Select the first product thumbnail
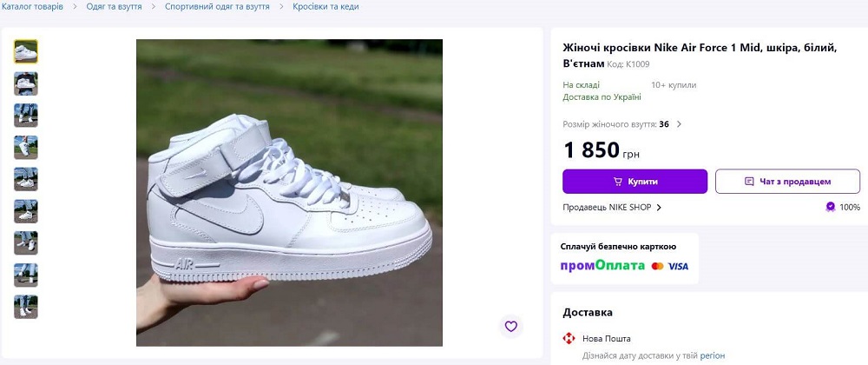The width and height of the screenshot is (868, 365). (x=25, y=52)
